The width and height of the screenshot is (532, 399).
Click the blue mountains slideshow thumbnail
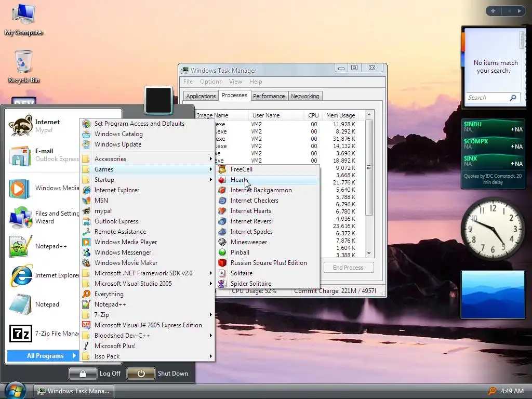[493, 295]
